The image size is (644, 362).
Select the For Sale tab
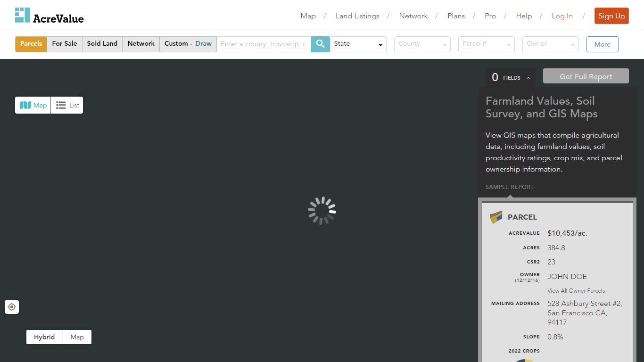(x=65, y=44)
